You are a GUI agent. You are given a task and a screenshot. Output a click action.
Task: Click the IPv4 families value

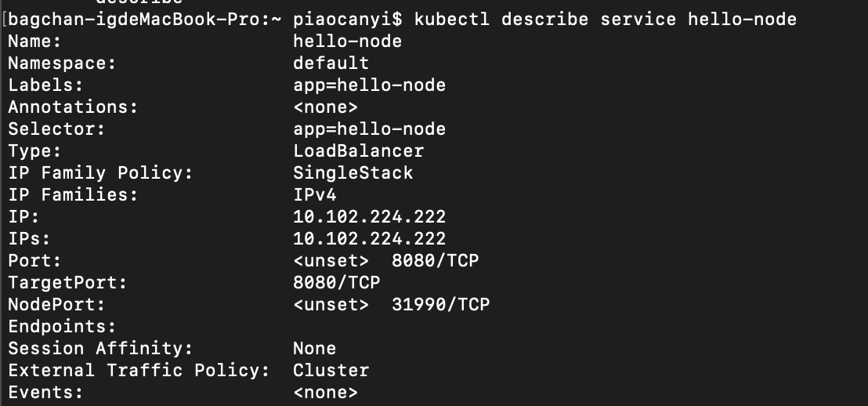point(314,195)
